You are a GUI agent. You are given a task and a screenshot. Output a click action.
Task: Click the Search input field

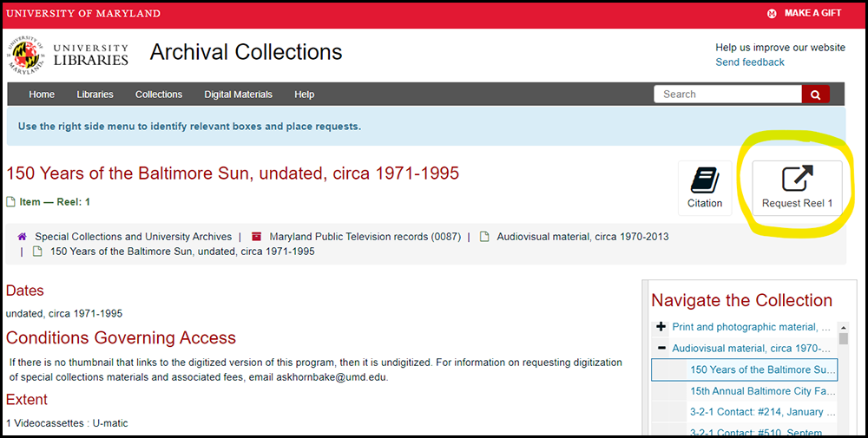coord(727,95)
